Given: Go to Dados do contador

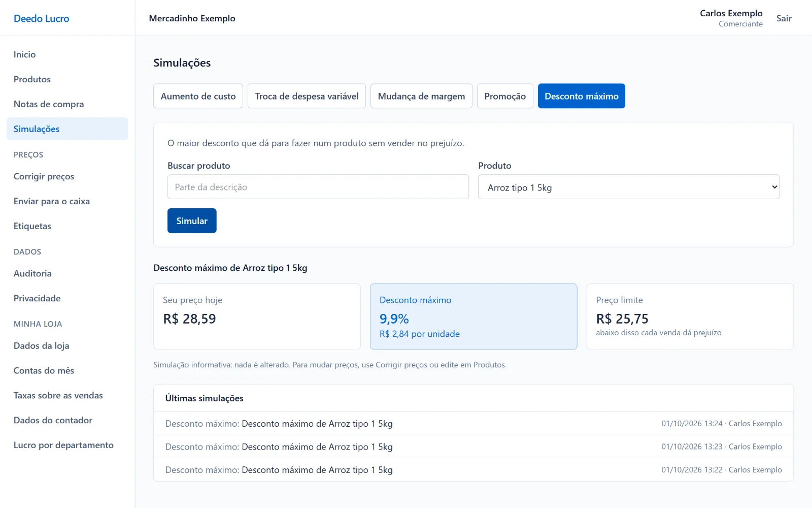Looking at the screenshot, I should click(67, 420).
